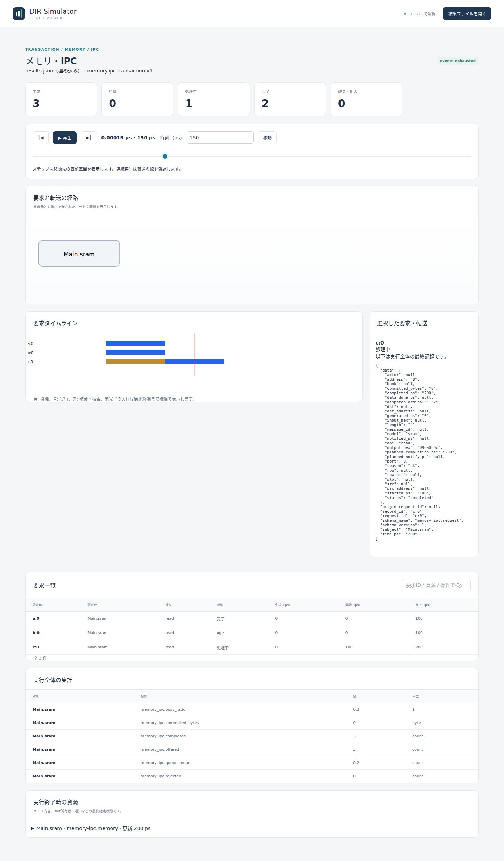Screen dimensions: 504x861
Task: Click the events_exhausted status badge
Action: tap(457, 61)
